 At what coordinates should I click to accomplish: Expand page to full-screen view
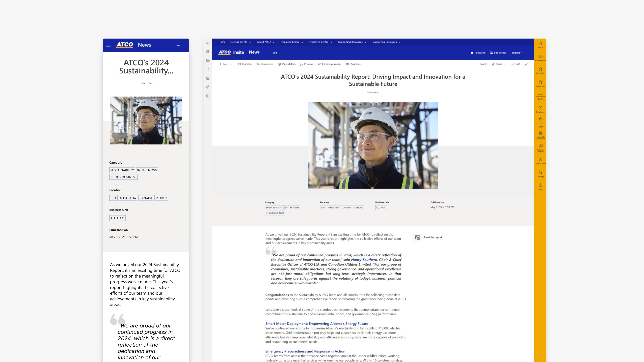[526, 64]
